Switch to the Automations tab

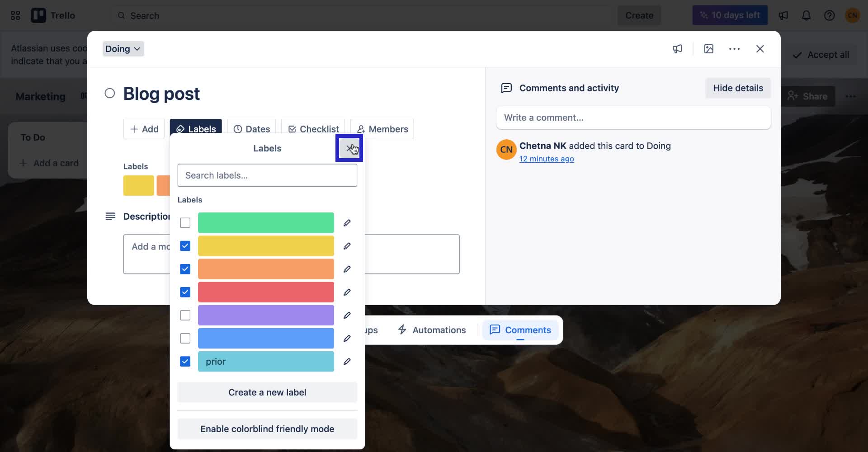(431, 330)
